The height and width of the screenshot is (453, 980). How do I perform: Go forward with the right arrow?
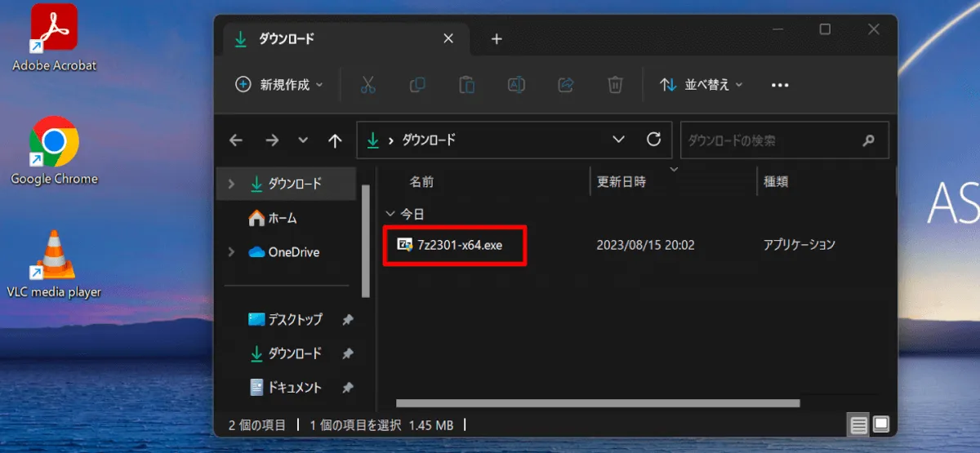272,140
